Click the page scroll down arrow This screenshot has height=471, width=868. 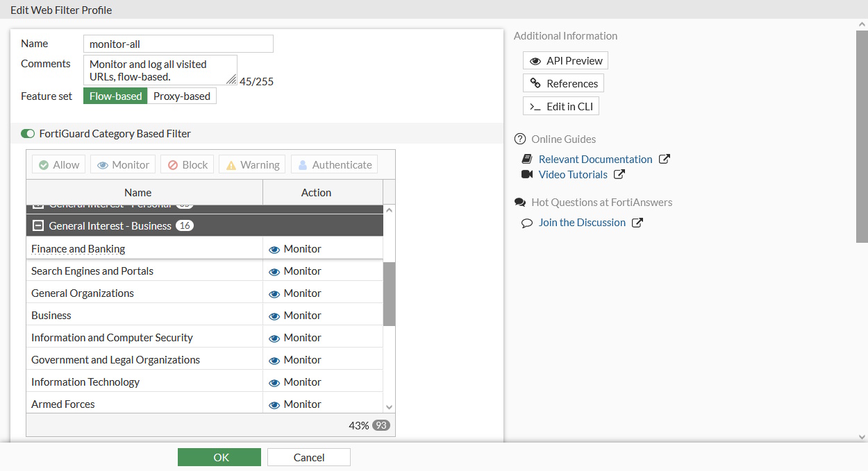coord(862,437)
